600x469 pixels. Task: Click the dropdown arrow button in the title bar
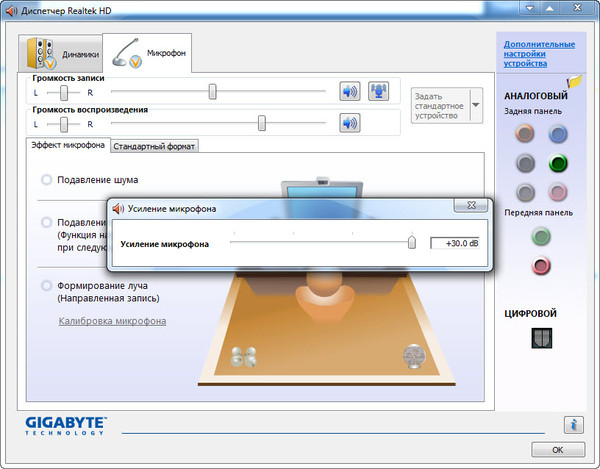pyautogui.click(x=530, y=8)
